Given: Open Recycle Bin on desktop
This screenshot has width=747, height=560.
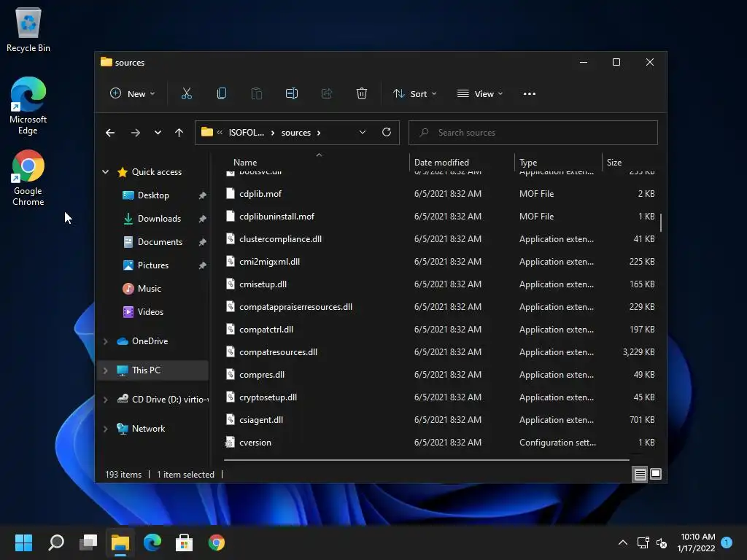Looking at the screenshot, I should [x=28, y=29].
